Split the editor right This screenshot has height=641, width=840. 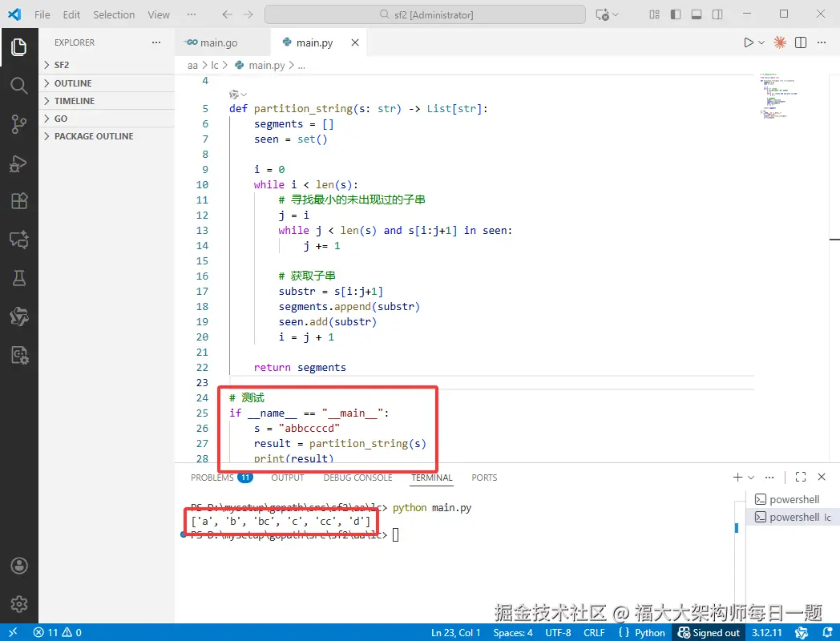point(801,42)
